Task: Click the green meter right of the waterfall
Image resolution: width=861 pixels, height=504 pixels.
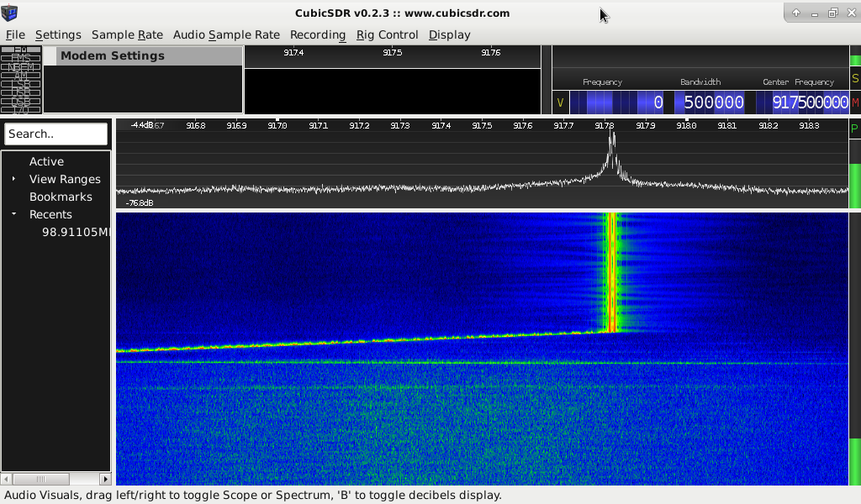Action: click(855, 349)
